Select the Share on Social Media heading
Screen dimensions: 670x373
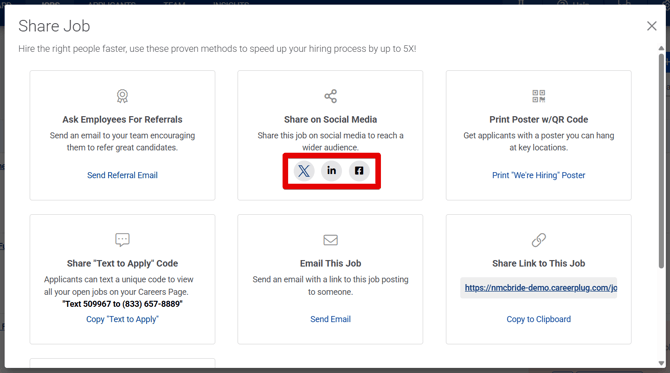pyautogui.click(x=330, y=120)
